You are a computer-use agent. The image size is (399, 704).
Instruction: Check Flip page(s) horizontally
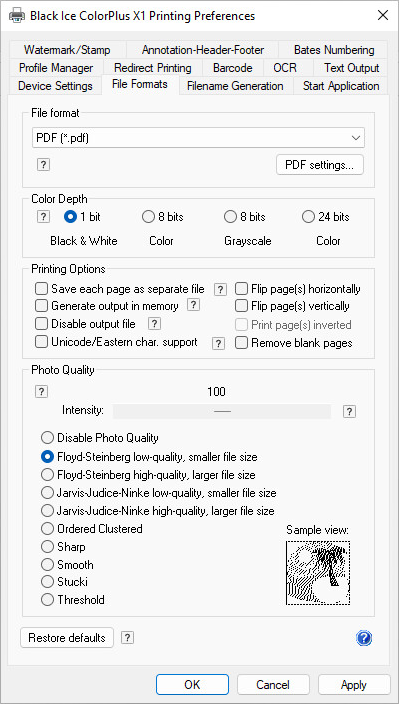click(241, 289)
